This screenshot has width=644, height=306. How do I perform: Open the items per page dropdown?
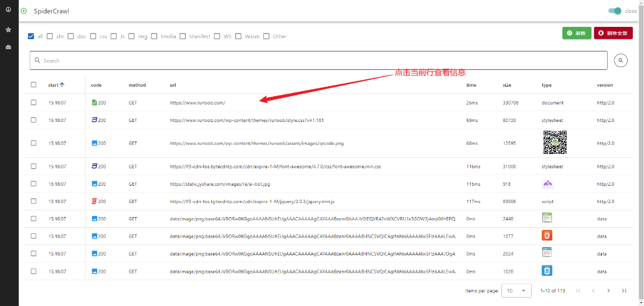pos(517,290)
